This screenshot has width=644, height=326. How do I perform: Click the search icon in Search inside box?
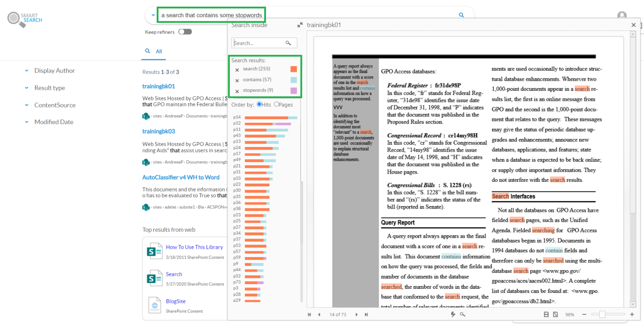(x=288, y=43)
